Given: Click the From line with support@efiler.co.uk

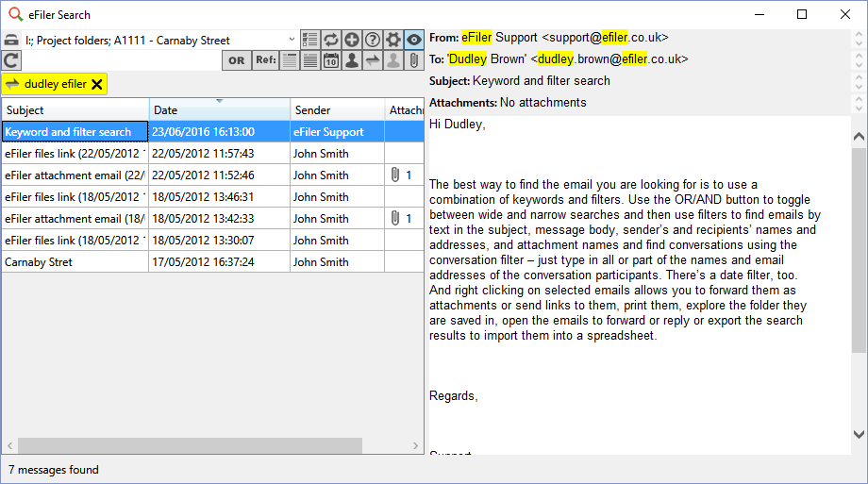Looking at the screenshot, I should 548,38.
